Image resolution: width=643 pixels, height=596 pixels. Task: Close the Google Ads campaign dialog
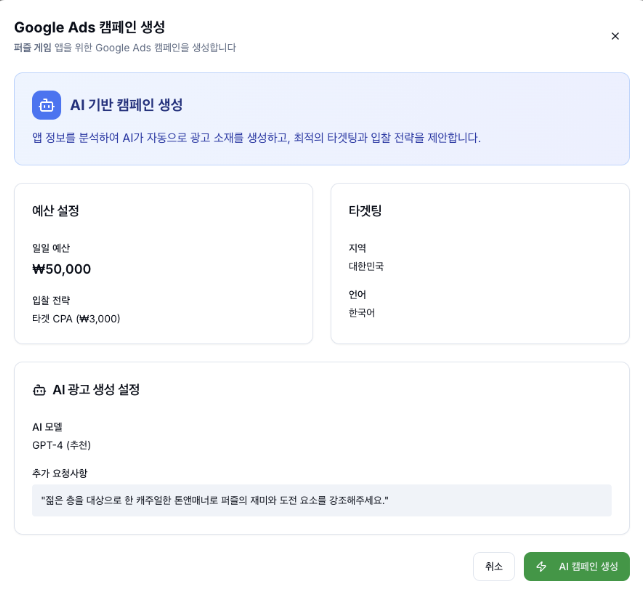pyautogui.click(x=615, y=36)
